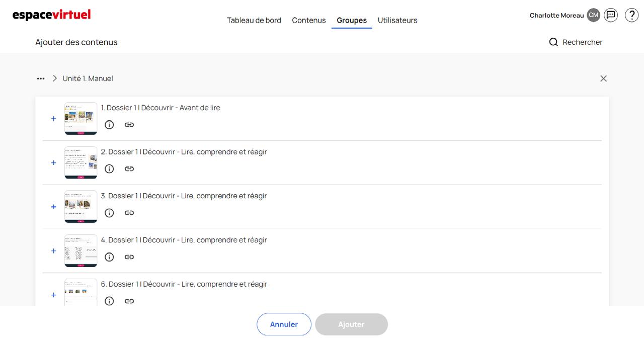
Task: Add item 1 Avant de lire with plus
Action: (x=54, y=119)
